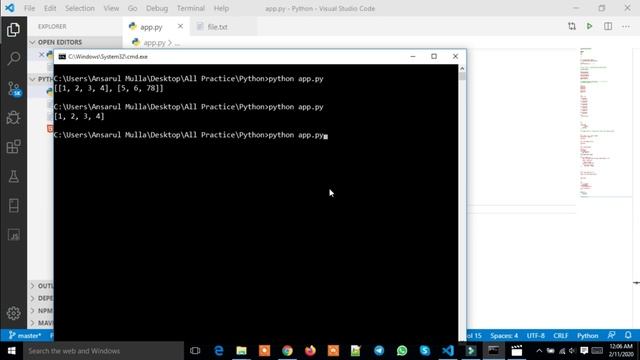The height and width of the screenshot is (360, 640).
Task: Collapse the Python folder section in Explorer
Action: [41, 79]
